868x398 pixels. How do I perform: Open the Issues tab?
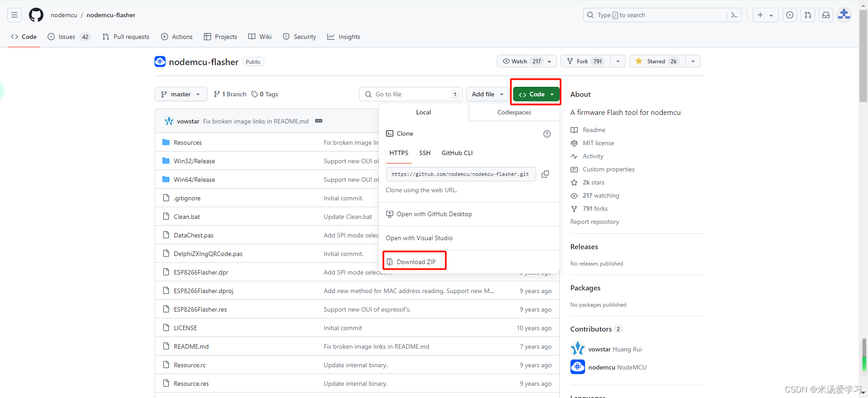69,37
